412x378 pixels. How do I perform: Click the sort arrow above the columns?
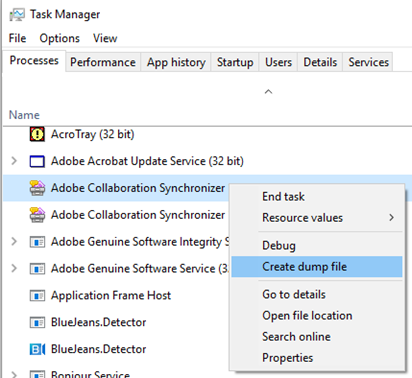pyautogui.click(x=268, y=92)
